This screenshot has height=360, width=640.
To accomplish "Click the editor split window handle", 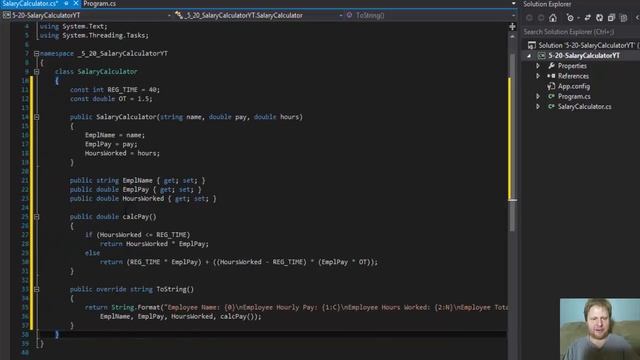I will 512,27.
